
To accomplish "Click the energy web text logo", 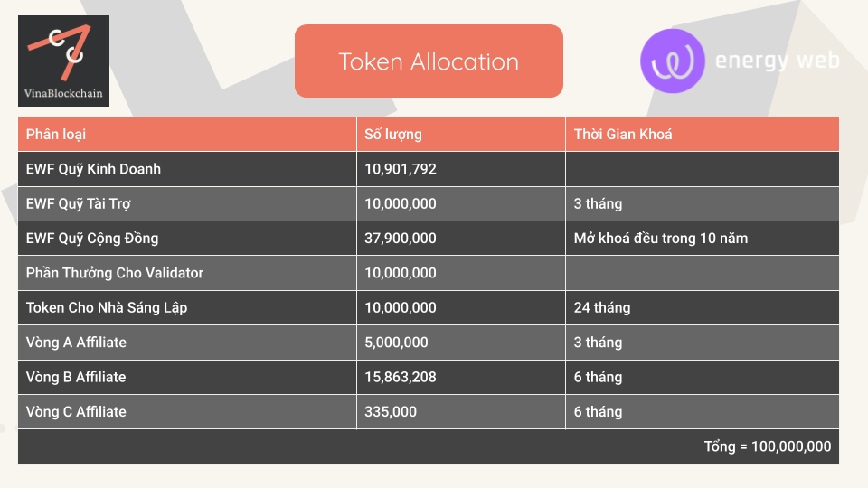I will pos(778,61).
